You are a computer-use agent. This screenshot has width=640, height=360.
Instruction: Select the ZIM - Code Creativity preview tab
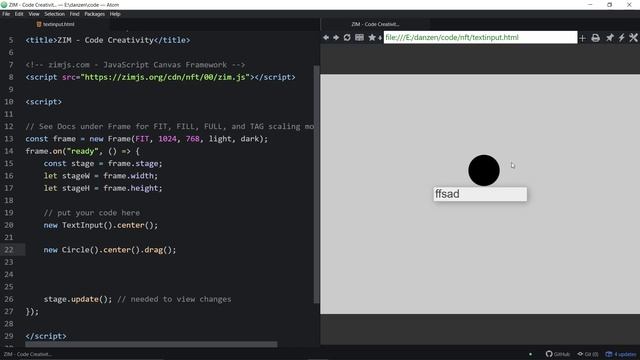coord(376,24)
